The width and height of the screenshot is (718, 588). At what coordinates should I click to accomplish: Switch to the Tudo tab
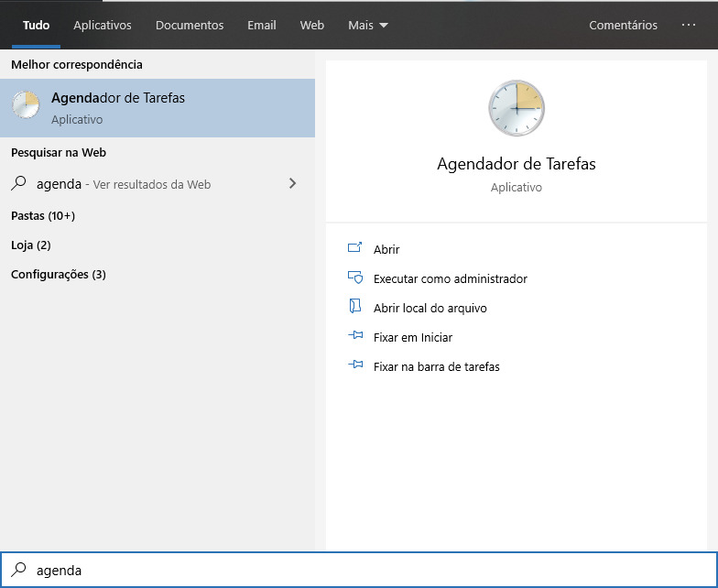tap(36, 26)
